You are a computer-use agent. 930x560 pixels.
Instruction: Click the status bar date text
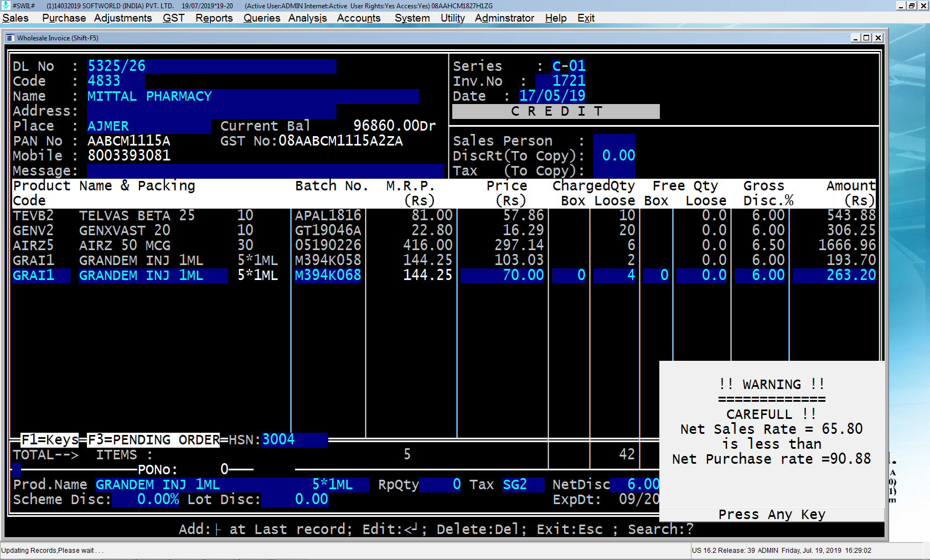[x=812, y=551]
